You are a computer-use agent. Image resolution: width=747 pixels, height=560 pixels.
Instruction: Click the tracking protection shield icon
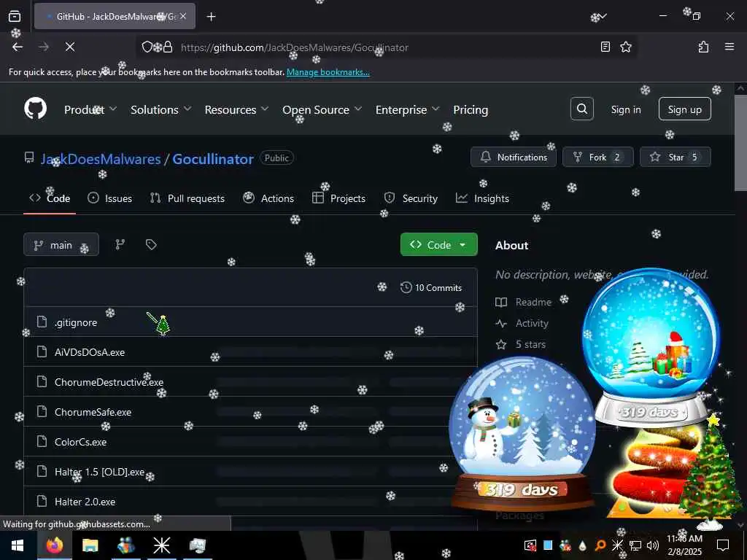tap(147, 47)
